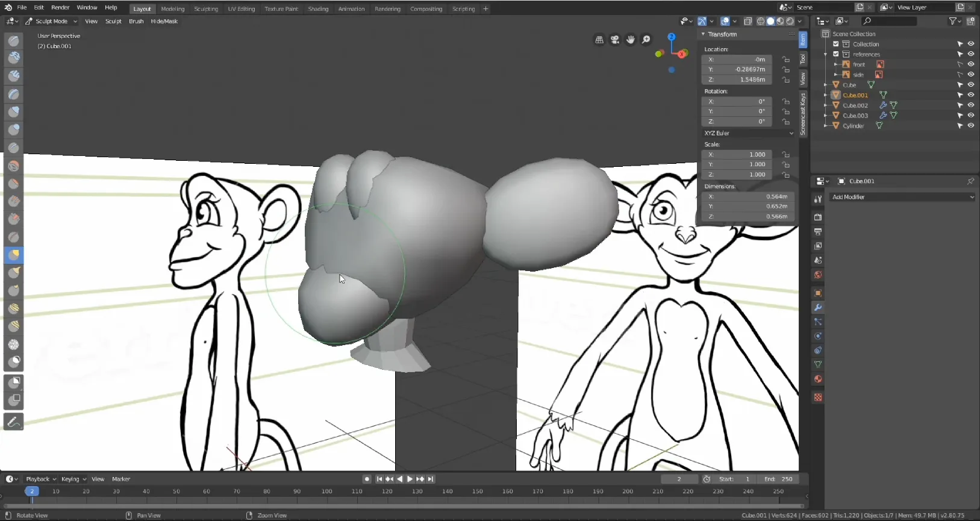The height and width of the screenshot is (521, 980).
Task: Select the highlighted Grab brush
Action: tap(14, 255)
